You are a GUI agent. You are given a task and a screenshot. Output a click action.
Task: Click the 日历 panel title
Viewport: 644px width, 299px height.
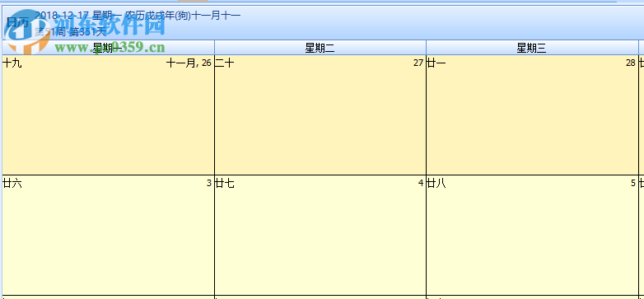pyautogui.click(x=17, y=22)
